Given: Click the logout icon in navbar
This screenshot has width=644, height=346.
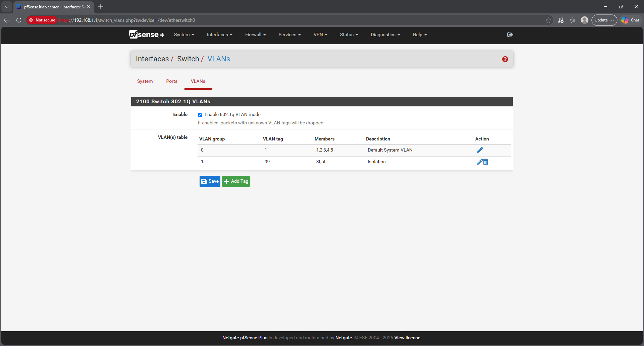Looking at the screenshot, I should pos(510,35).
